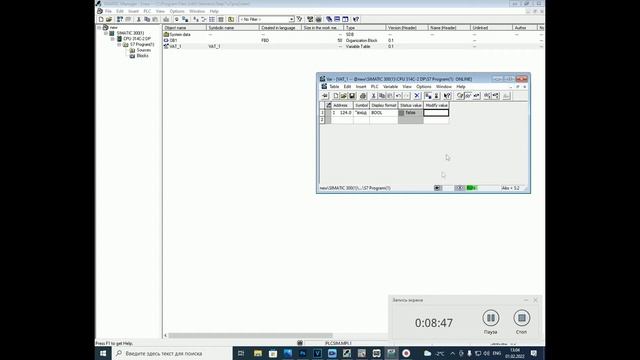Viewport: 640px width, 360px height.
Task: Click Modify value input cell row 1
Action: point(436,113)
